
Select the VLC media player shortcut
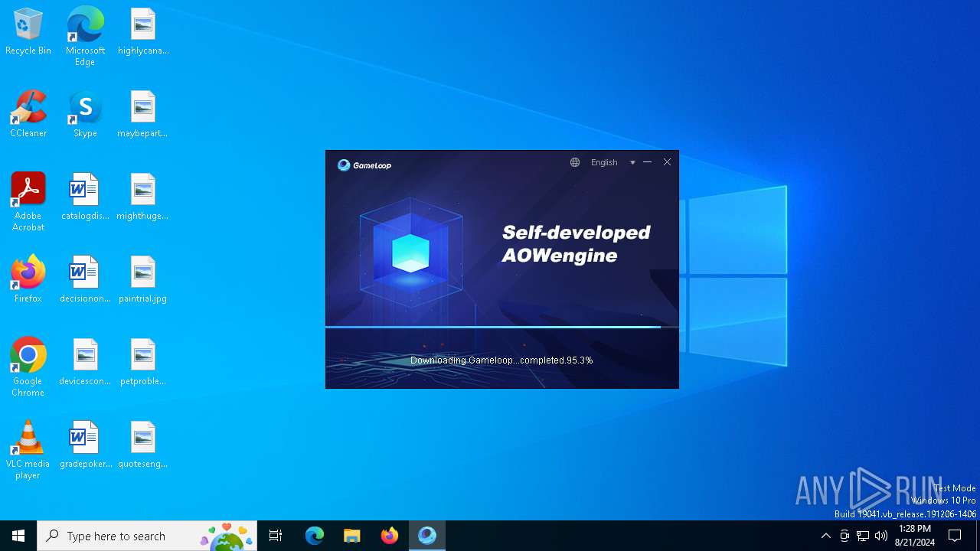coord(28,450)
